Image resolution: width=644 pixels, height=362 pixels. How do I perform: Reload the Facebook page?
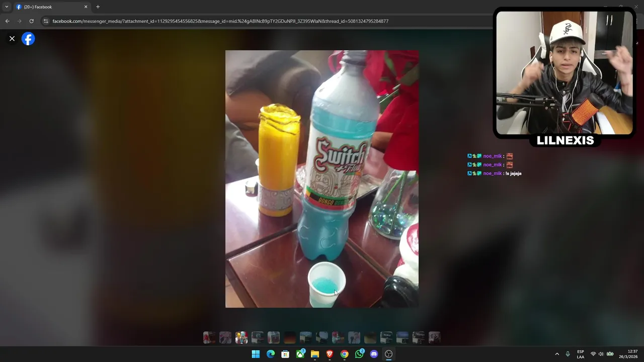tap(31, 21)
